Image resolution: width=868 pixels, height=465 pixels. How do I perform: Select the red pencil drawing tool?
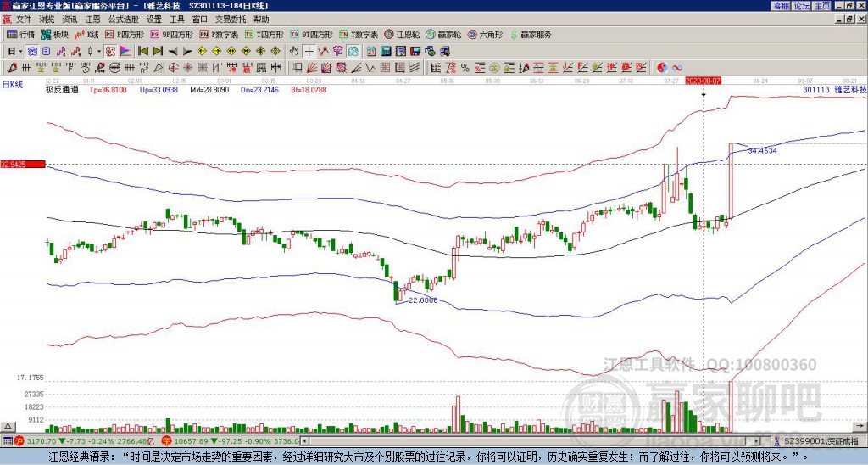(12, 68)
